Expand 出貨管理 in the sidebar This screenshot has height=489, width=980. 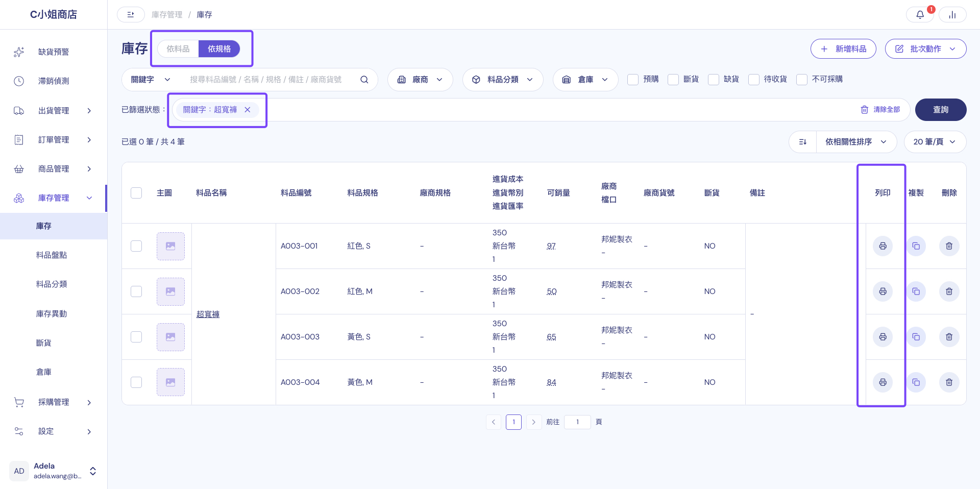(x=54, y=110)
